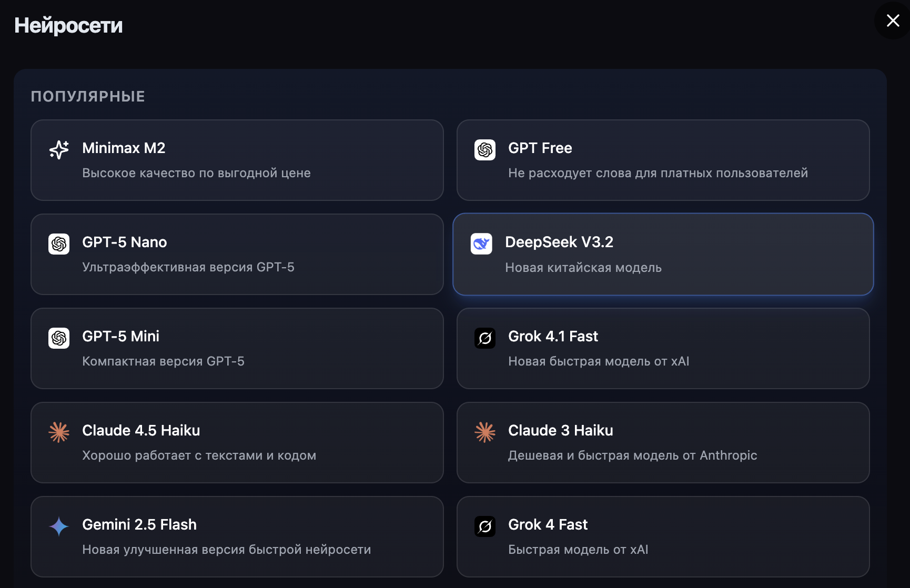The height and width of the screenshot is (588, 910).
Task: Pick Claude 4.5 Haiku description text
Action: coord(199,455)
